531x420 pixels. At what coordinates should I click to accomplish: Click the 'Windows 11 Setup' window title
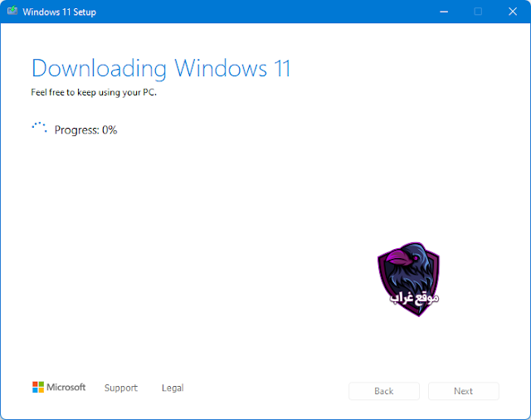(x=59, y=12)
